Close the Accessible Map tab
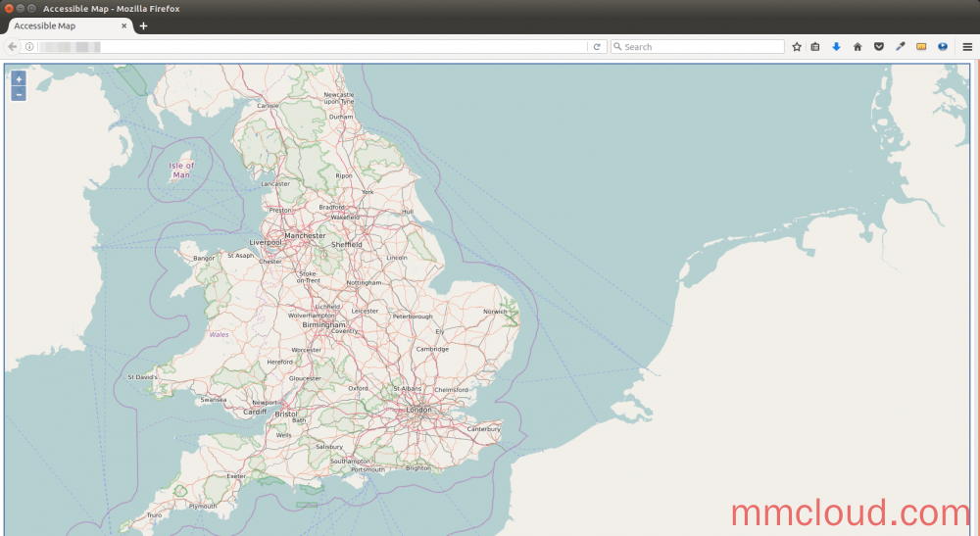Viewport: 980px width, 536px height. point(123,25)
